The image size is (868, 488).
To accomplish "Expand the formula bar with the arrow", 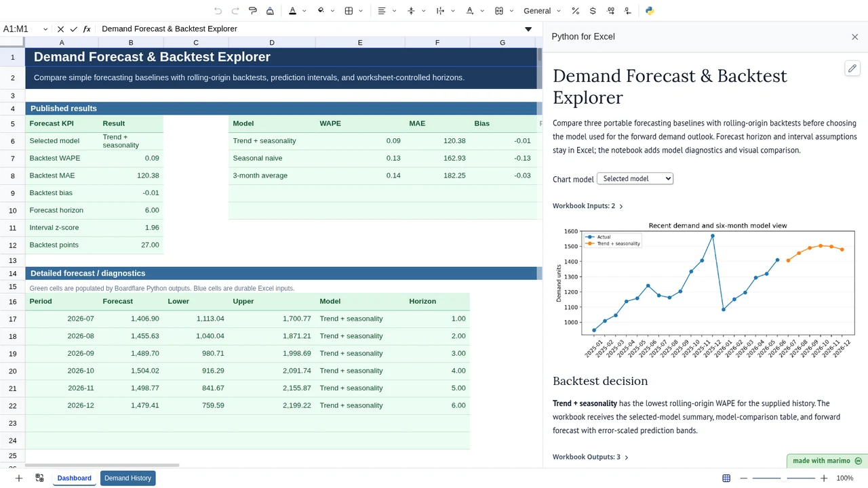I will coord(528,29).
